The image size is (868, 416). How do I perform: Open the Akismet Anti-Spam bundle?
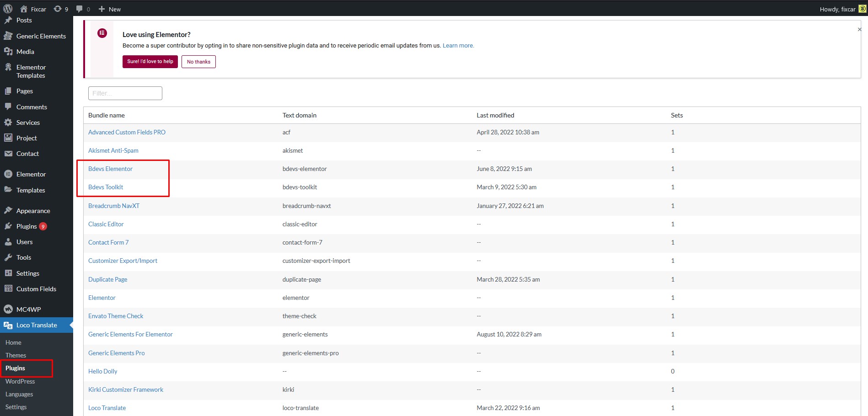(x=113, y=150)
